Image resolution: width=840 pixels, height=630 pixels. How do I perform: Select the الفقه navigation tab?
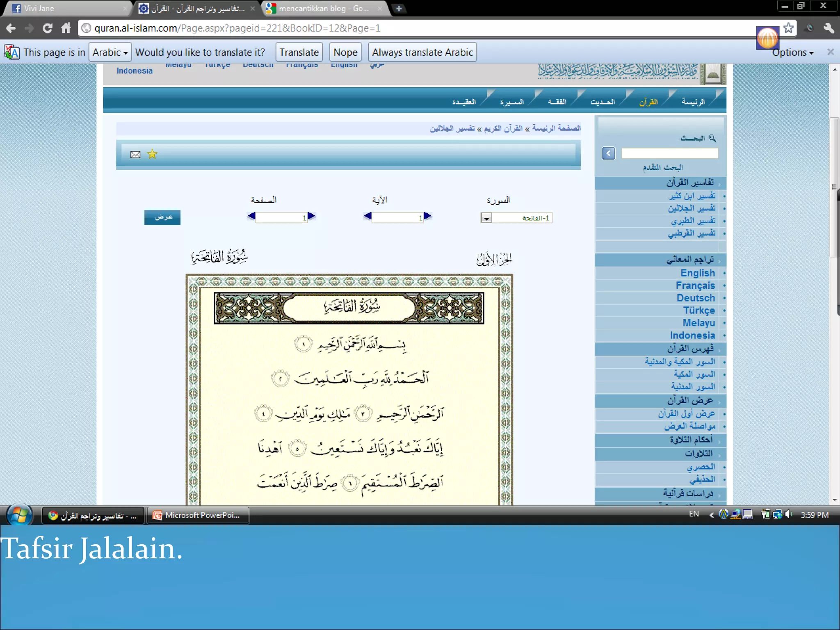[x=557, y=102]
